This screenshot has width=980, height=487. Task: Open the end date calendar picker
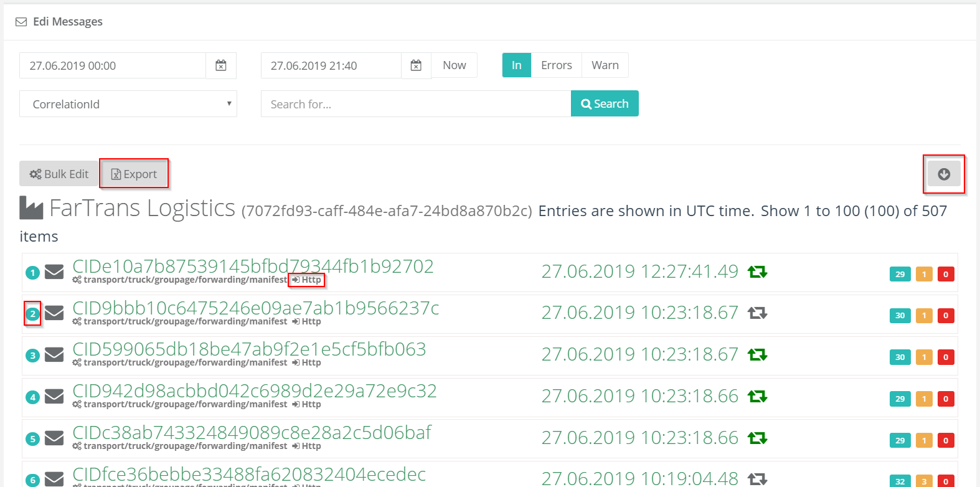point(416,65)
